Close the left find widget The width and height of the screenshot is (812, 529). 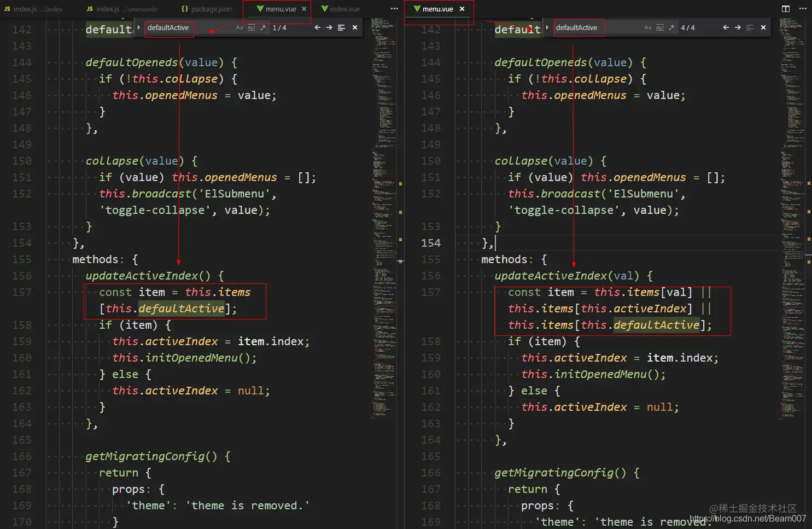tap(355, 28)
